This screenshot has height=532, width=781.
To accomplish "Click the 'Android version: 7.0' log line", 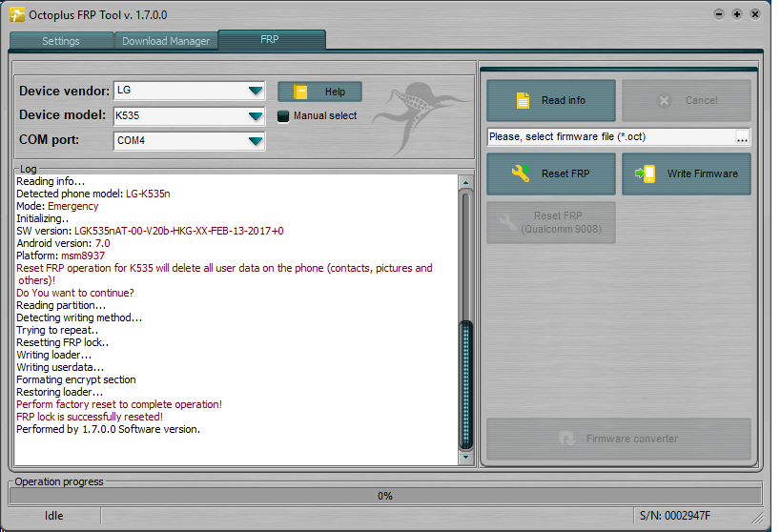I will (63, 243).
